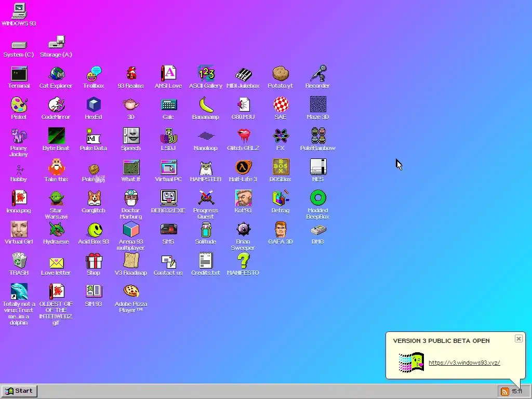Open Credits.txt document
Viewport: 532px width, 399px height.
[x=206, y=261]
